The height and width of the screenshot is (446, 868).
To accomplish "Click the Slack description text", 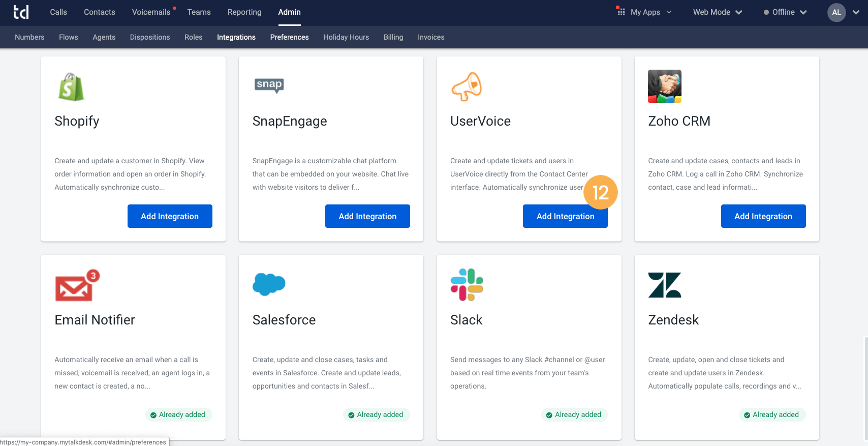I will click(528, 373).
